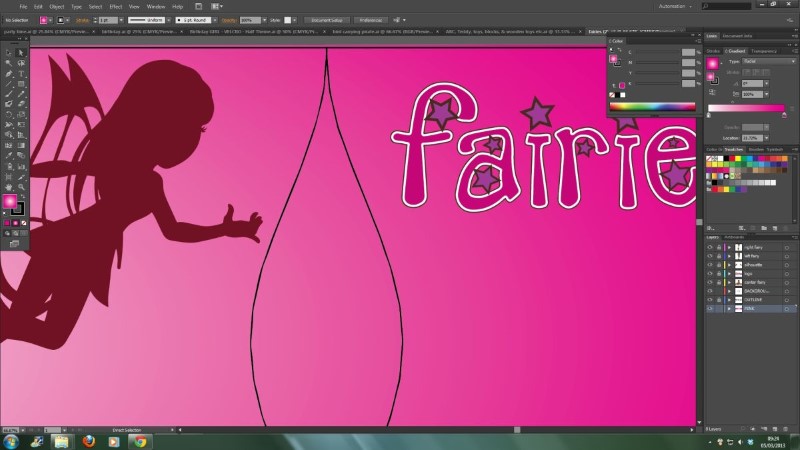This screenshot has height=450, width=800.
Task: Select the Pen tool
Action: pos(9,73)
